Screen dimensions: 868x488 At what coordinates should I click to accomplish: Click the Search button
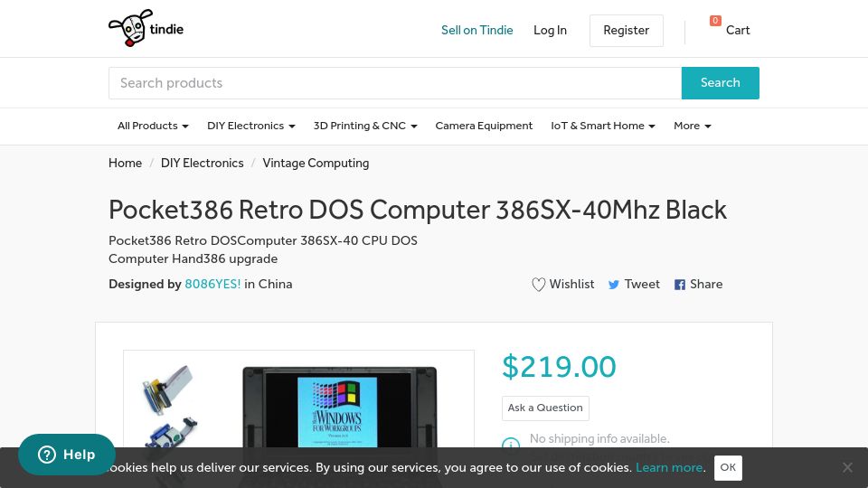721,83
